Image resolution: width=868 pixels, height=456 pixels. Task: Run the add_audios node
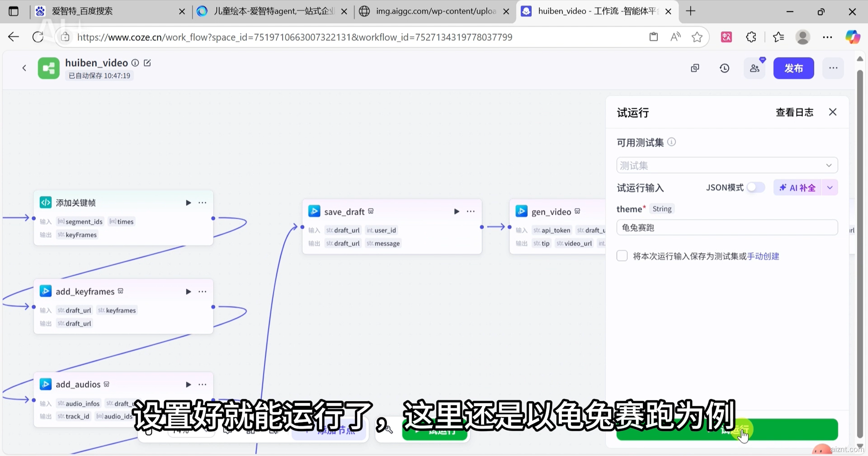click(x=188, y=384)
